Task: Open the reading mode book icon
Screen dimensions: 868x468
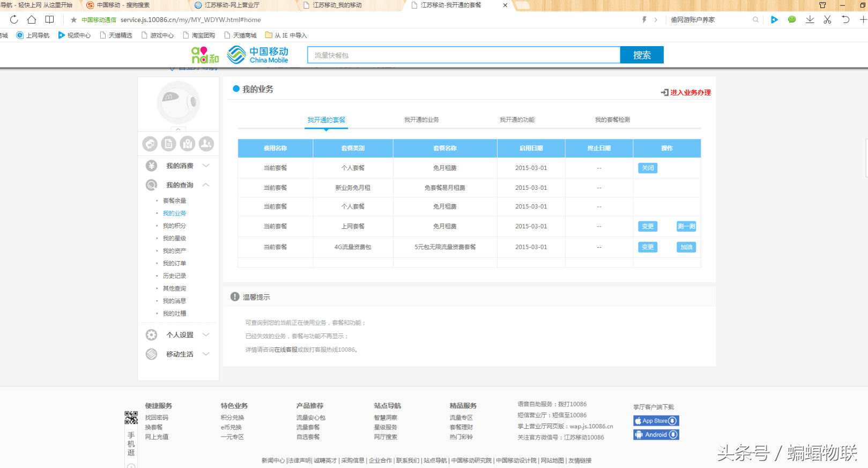Action: point(49,20)
